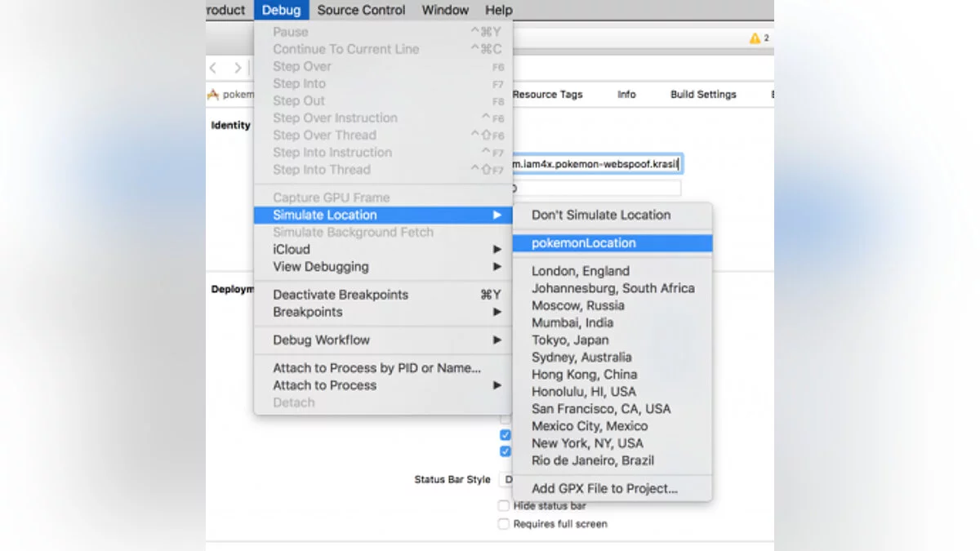Open the Source Control menu

[x=361, y=11]
